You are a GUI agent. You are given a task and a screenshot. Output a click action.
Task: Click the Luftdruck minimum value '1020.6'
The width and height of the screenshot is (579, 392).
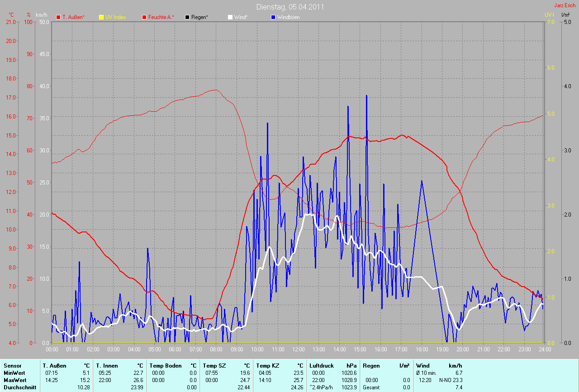[349, 373]
